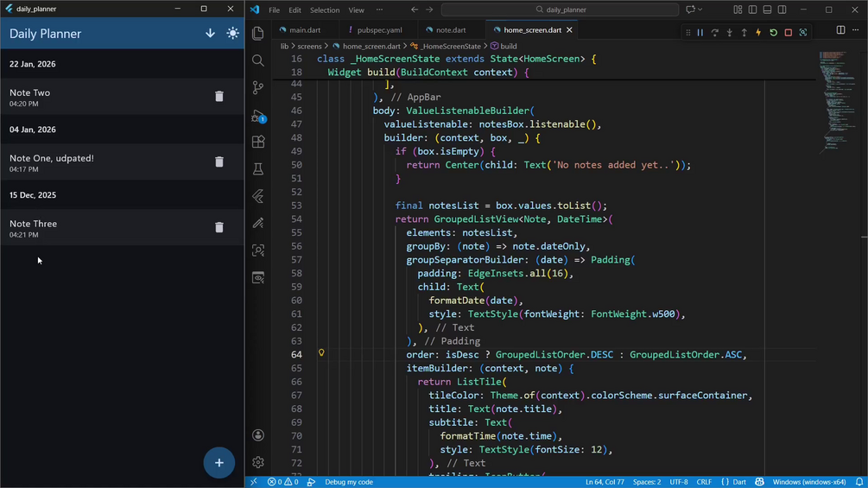This screenshot has height=488, width=868.
Task: Open the overflow menu ellipsis in the menu bar
Action: (379, 10)
